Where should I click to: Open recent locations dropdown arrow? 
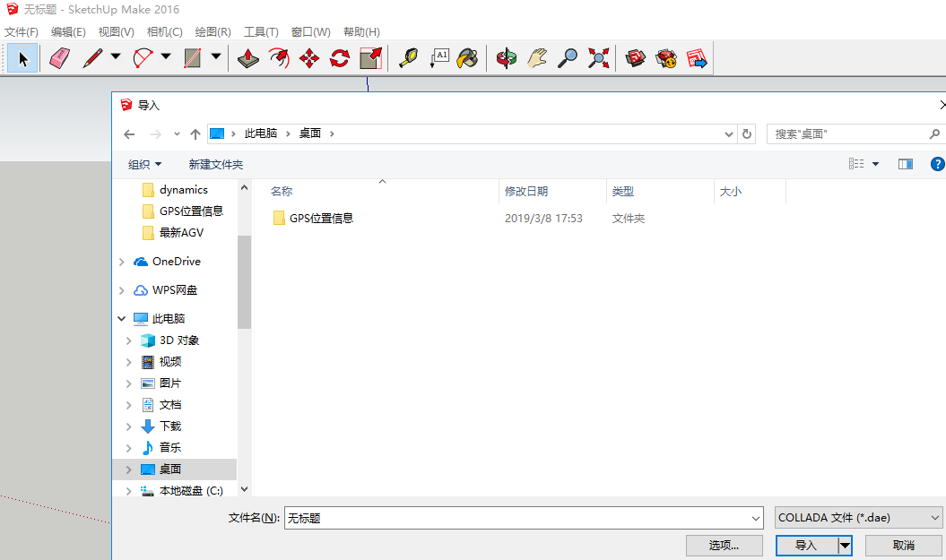(x=177, y=134)
